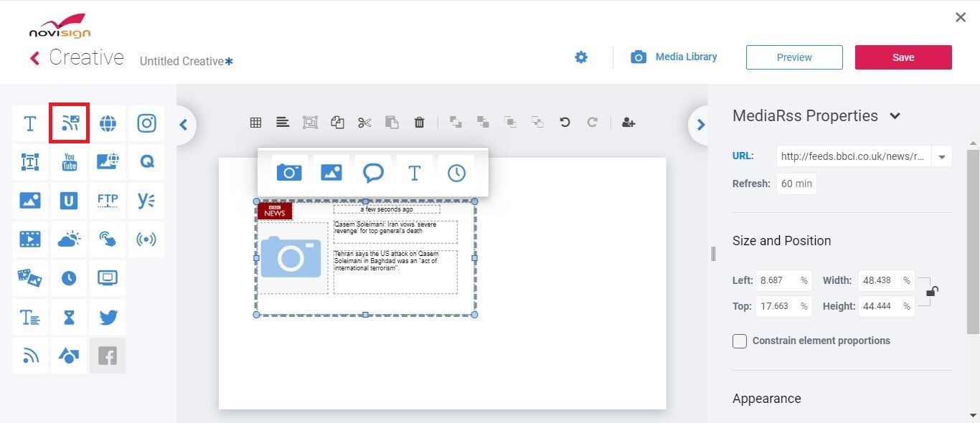Screen dimensions: 980x423
Task: Select the Text widget icon
Action: pyautogui.click(x=30, y=123)
